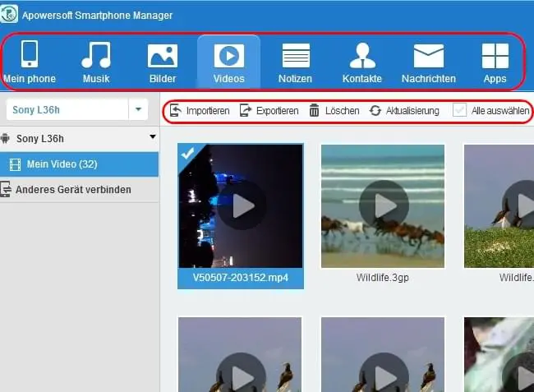This screenshot has width=534, height=392.
Task: Export the selected video via Exportieren
Action: pos(269,111)
